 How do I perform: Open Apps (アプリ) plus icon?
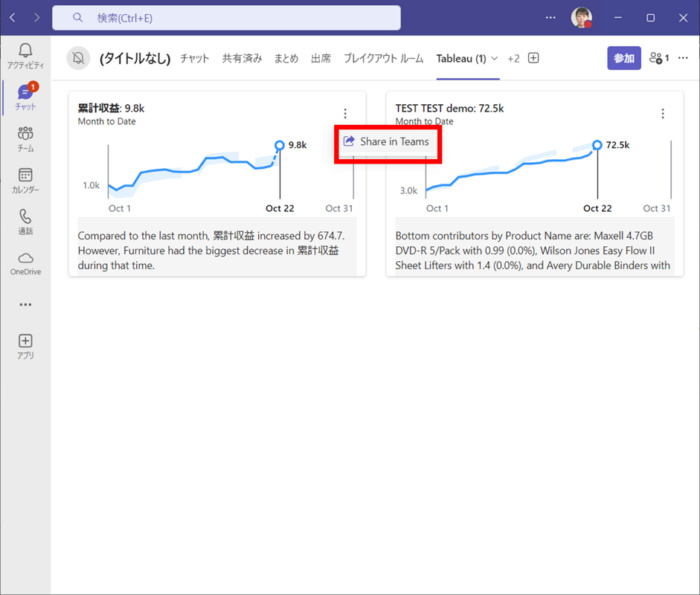[x=25, y=346]
